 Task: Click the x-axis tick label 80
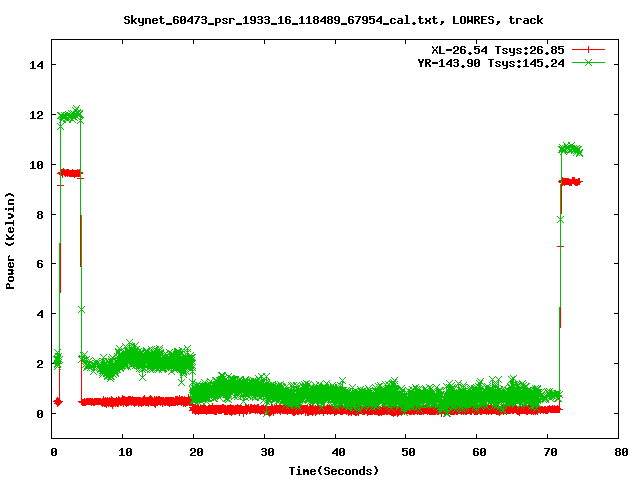click(x=621, y=452)
